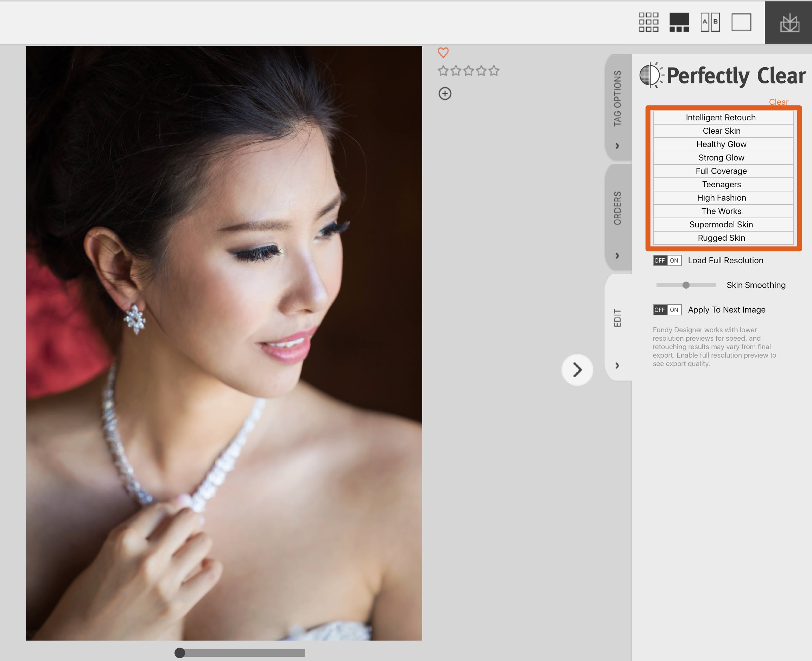The width and height of the screenshot is (812, 661).
Task: Toggle Apply To Next Image switch
Action: [667, 310]
